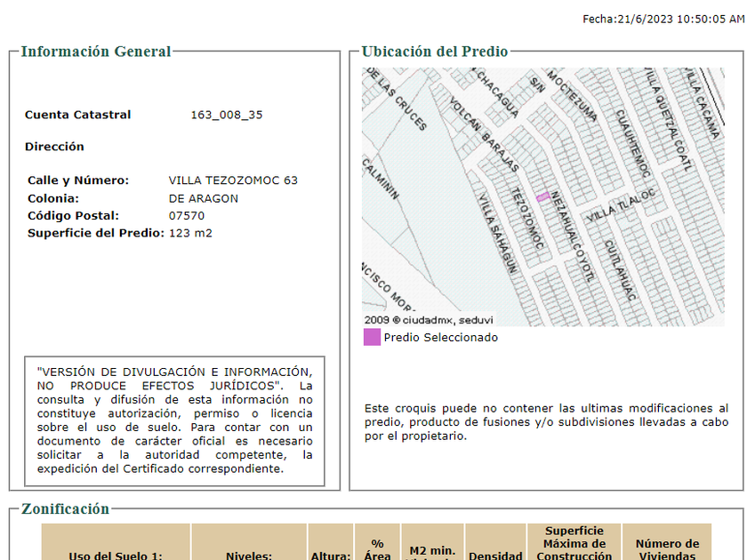Click the Colonia value DE ARAGON
Screen dimensions: 747x560
coord(204,198)
